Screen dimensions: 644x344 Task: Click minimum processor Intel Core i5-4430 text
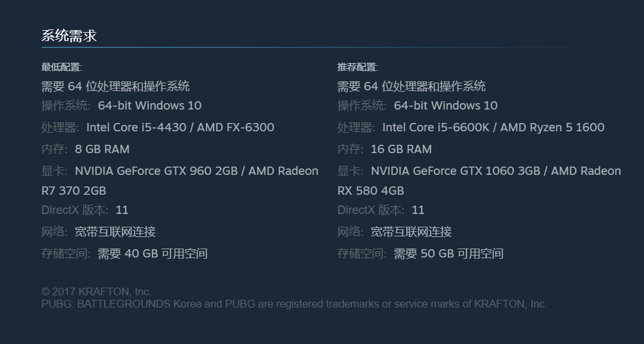180,127
